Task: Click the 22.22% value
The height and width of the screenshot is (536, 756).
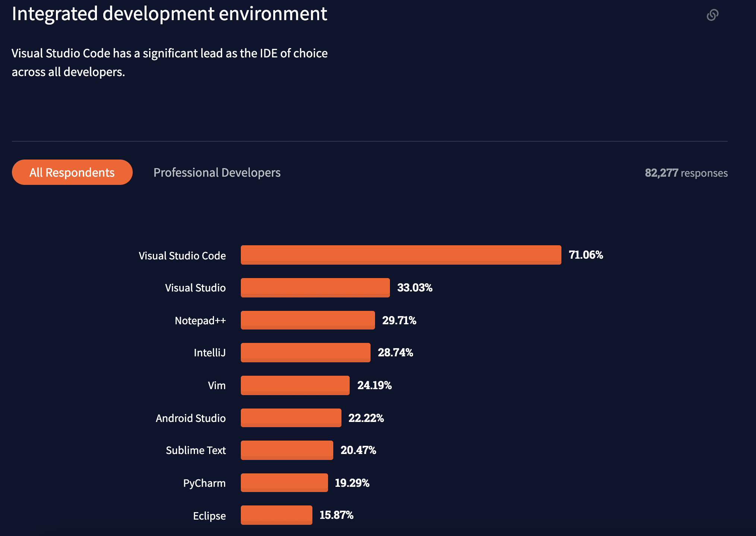Action: 366,418
